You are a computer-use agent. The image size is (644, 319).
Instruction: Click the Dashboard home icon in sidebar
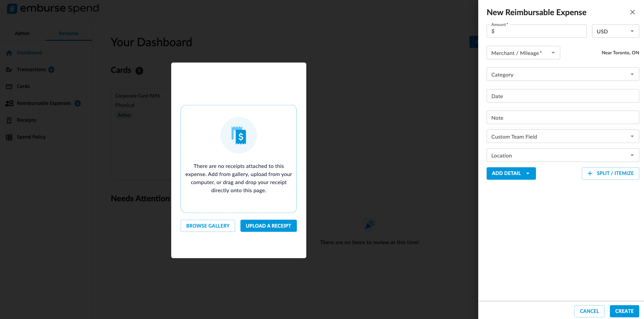pyautogui.click(x=9, y=53)
